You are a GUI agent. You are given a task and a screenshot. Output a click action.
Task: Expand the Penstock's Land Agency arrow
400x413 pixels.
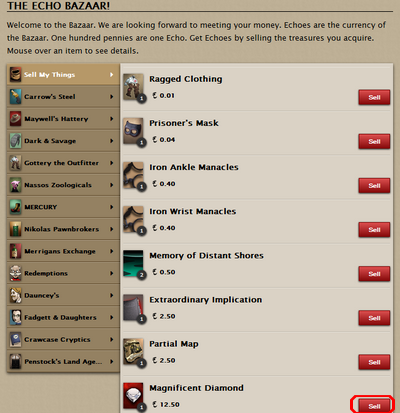112,361
